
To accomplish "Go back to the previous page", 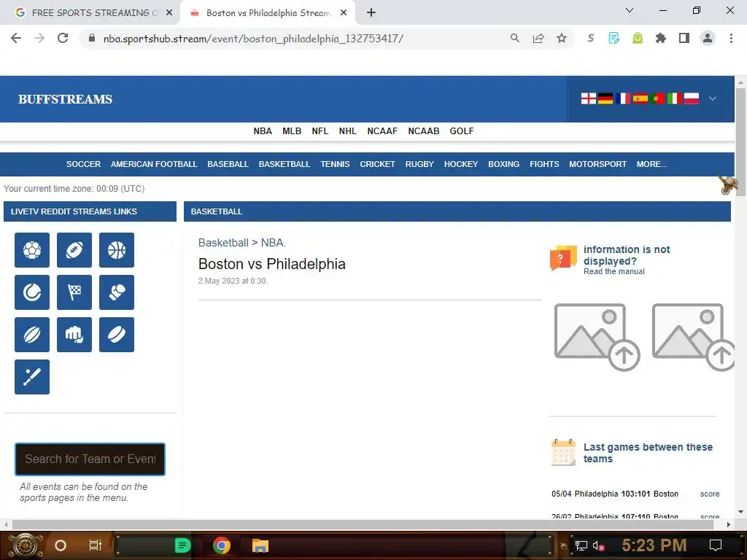I will click(x=16, y=38).
